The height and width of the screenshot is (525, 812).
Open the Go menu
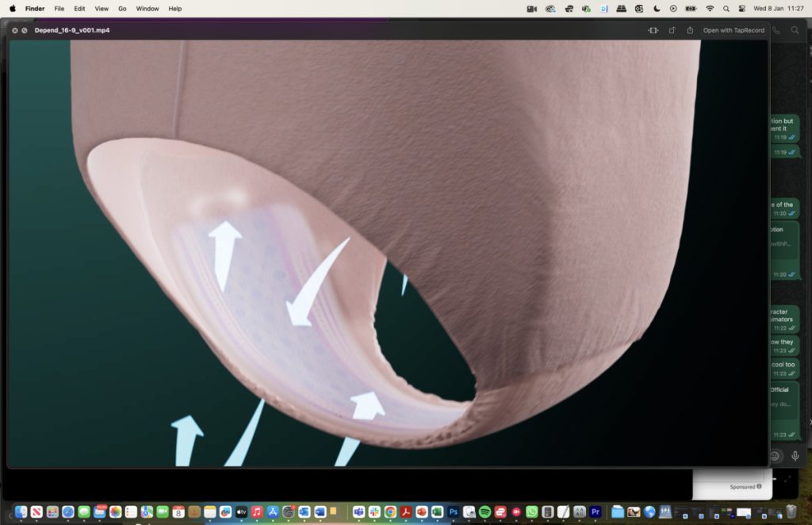point(122,9)
